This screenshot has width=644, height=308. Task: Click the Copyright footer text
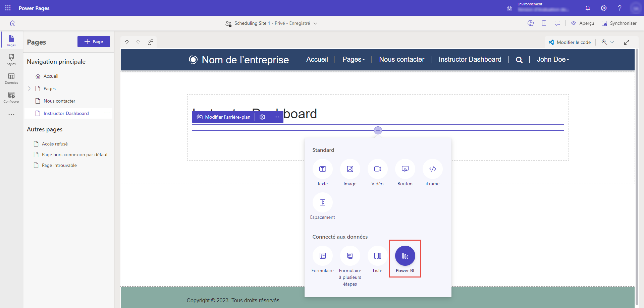233,300
